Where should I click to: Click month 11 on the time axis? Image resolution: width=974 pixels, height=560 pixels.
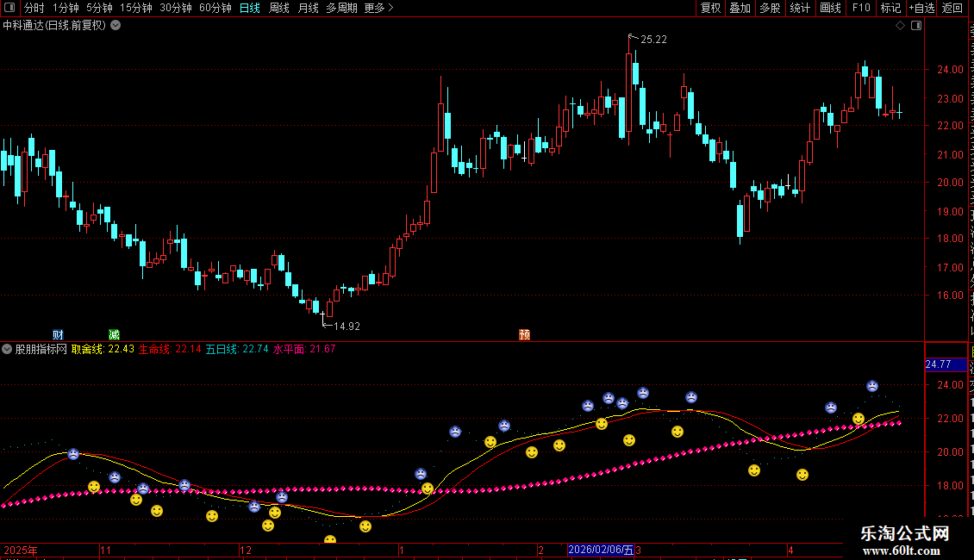pyautogui.click(x=106, y=550)
